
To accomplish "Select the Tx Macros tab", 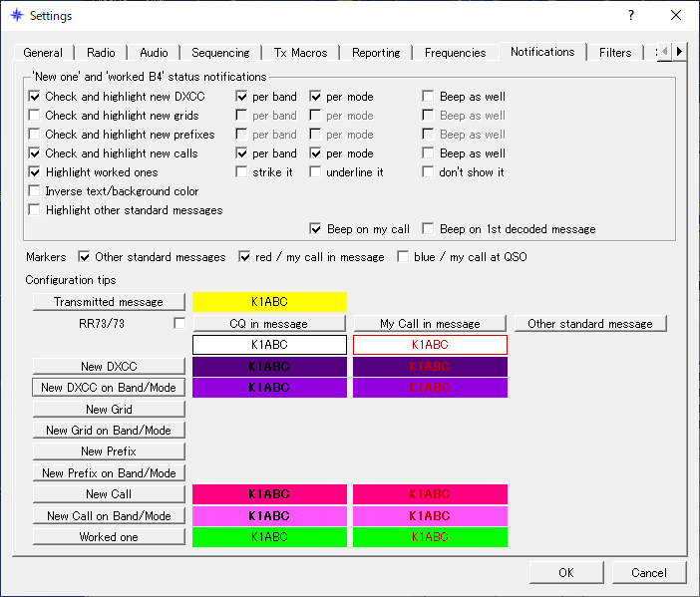I will point(300,53).
